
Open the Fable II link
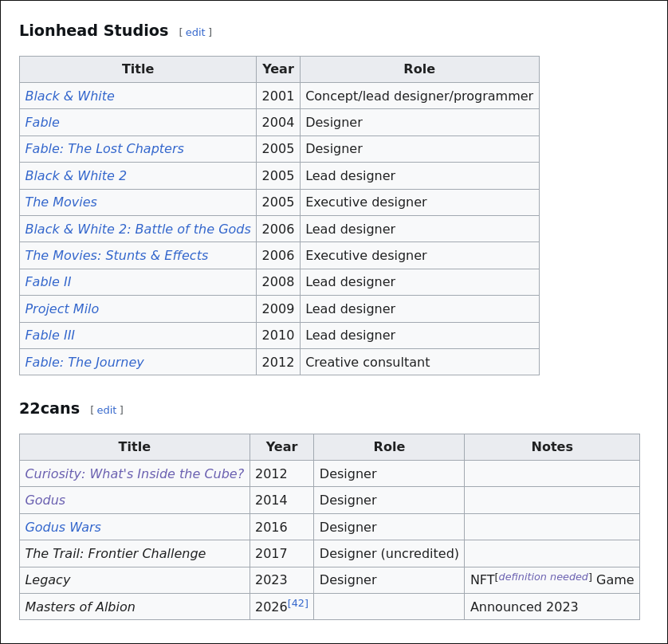pos(48,281)
